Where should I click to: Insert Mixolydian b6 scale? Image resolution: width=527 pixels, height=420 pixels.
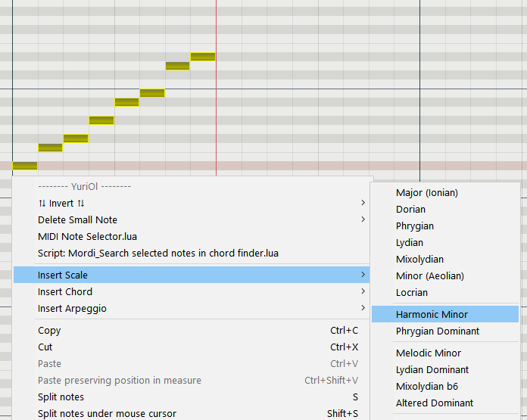445,386
